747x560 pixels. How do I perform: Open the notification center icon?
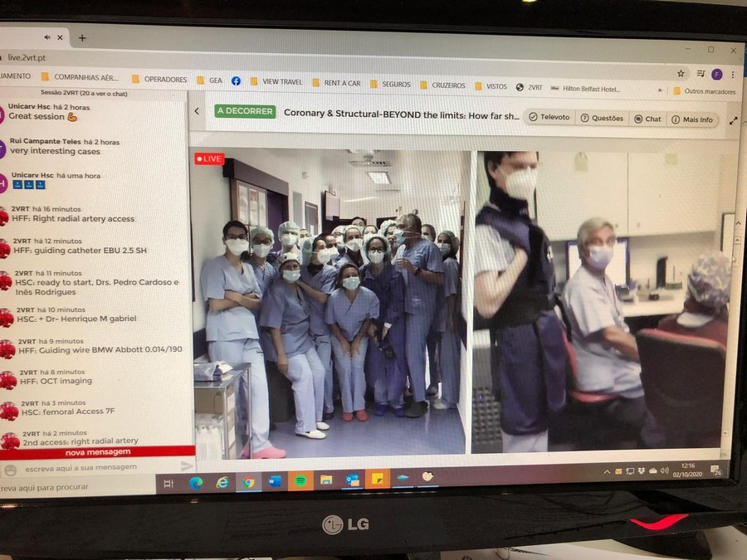click(x=716, y=470)
